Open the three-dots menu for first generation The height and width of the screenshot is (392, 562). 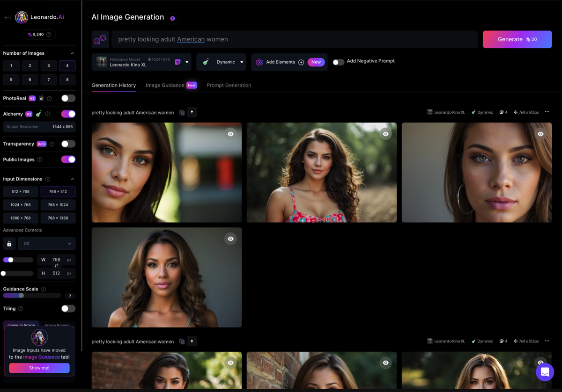pos(547,112)
